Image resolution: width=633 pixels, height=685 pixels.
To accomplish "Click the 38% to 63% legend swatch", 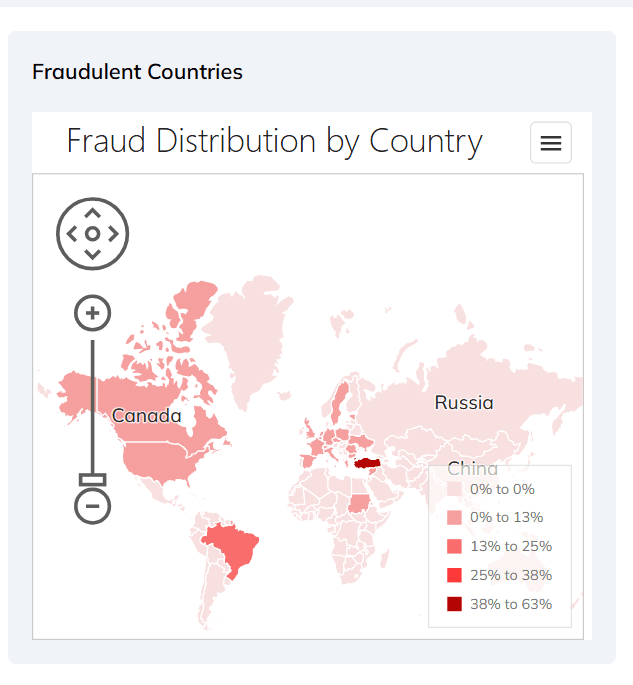I will (x=455, y=604).
